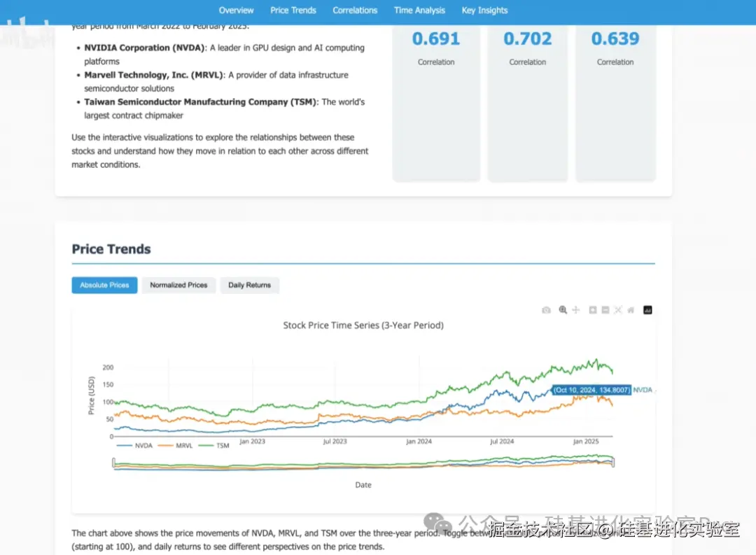The width and height of the screenshot is (756, 555).
Task: Switch to the Normalized Prices tab
Action: pyautogui.click(x=178, y=285)
